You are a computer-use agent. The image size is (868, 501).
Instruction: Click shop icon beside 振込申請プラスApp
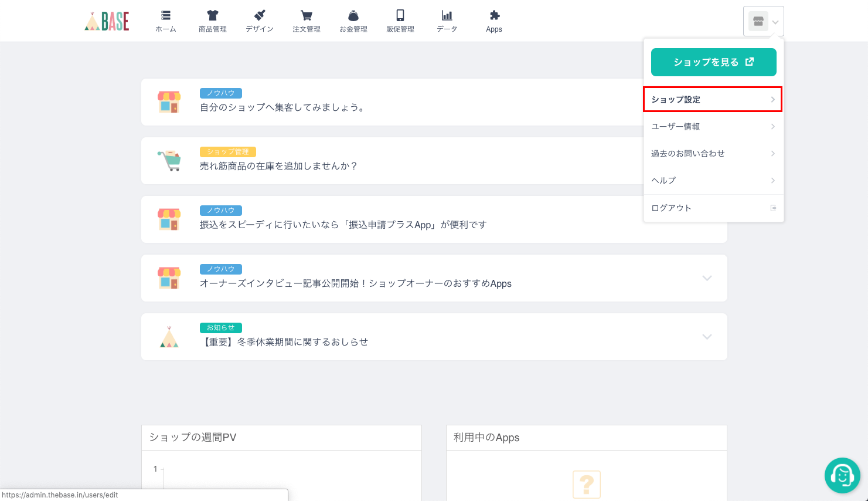click(x=169, y=219)
